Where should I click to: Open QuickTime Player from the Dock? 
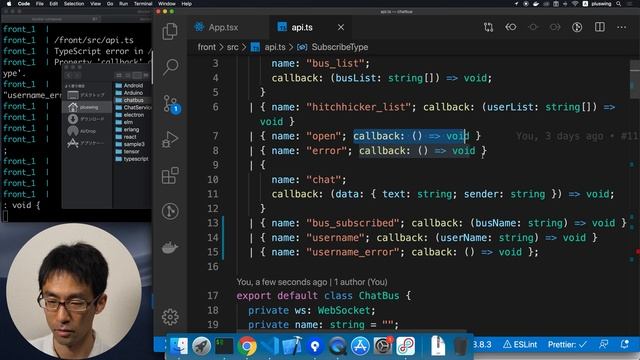coord(337,346)
